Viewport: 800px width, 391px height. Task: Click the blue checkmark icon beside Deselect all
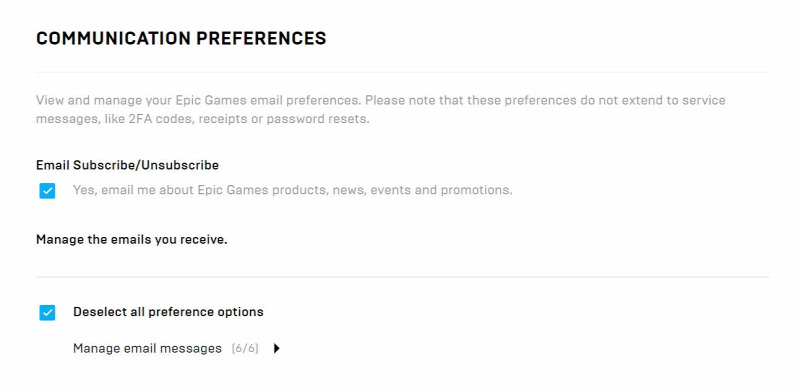click(47, 312)
